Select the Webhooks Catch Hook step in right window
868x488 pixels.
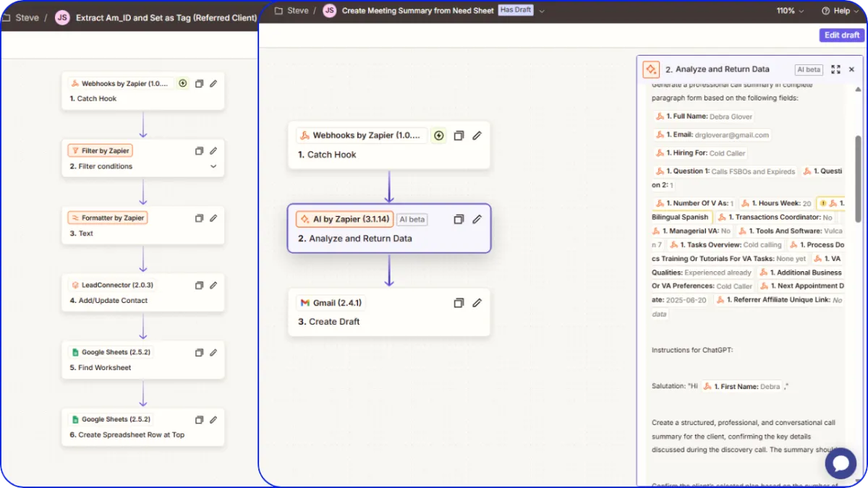[x=389, y=145]
